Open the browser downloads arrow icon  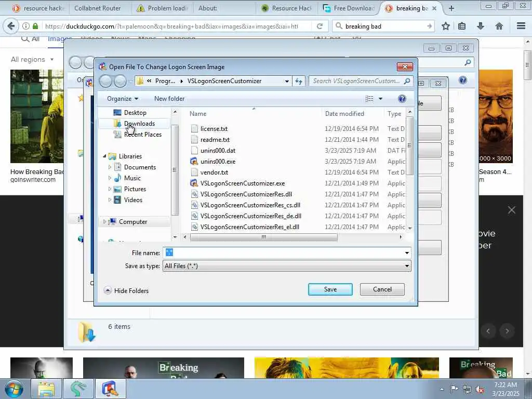[481, 26]
